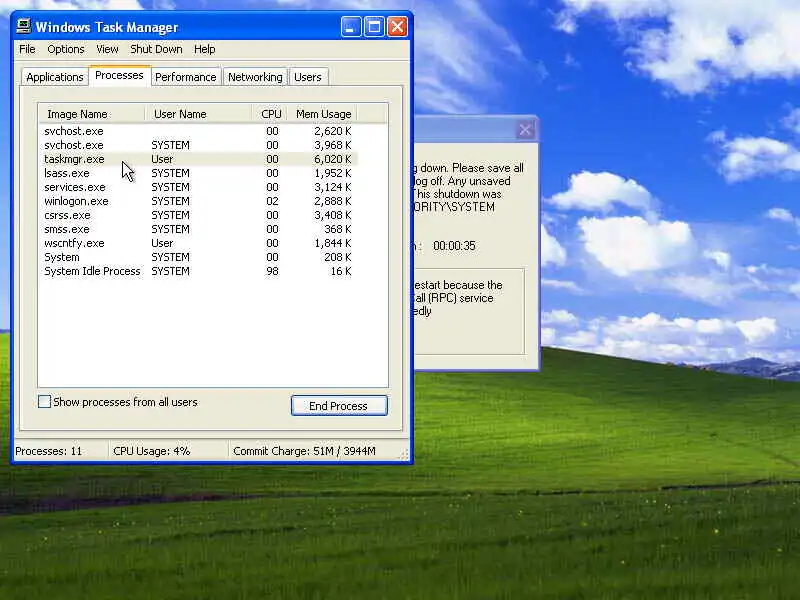Select the csrss.exe process
The height and width of the screenshot is (600, 800).
pos(198,215)
